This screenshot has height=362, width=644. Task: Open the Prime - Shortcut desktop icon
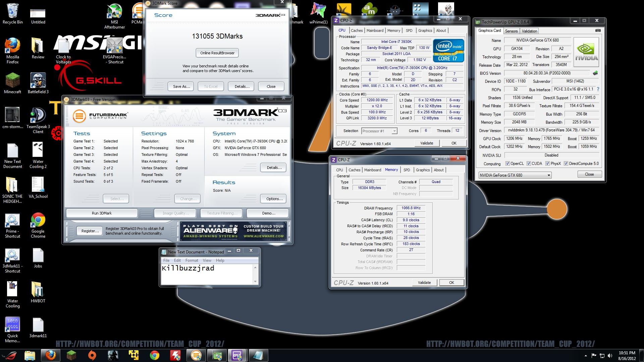point(13,225)
